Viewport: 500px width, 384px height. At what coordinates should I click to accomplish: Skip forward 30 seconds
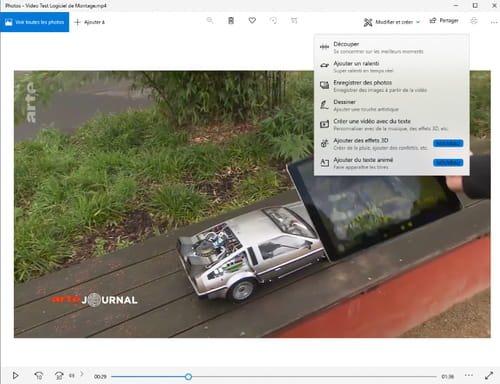59,376
